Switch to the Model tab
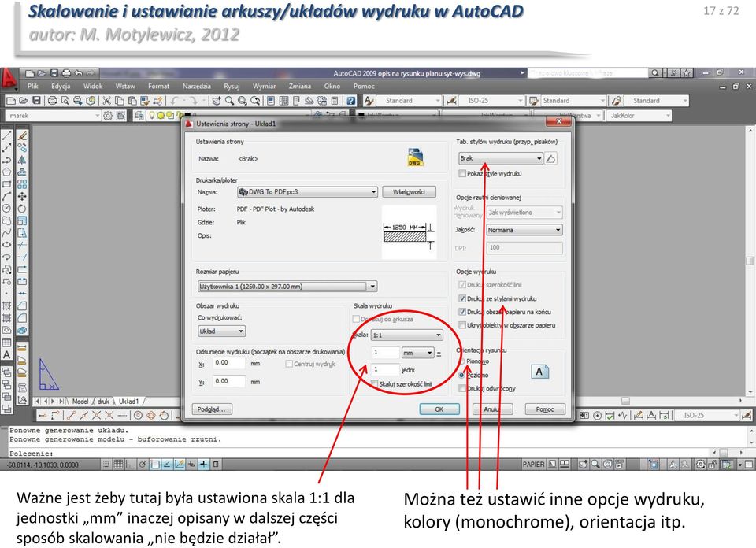 coord(80,401)
